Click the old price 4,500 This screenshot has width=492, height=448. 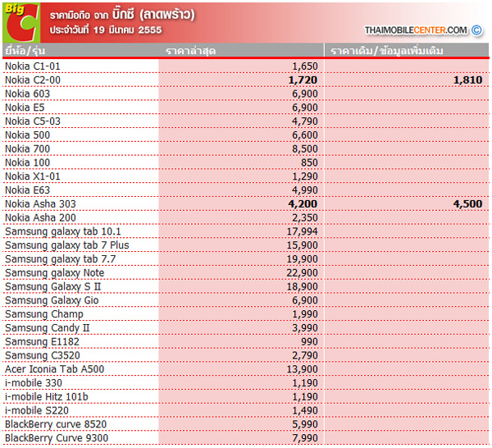(468, 204)
